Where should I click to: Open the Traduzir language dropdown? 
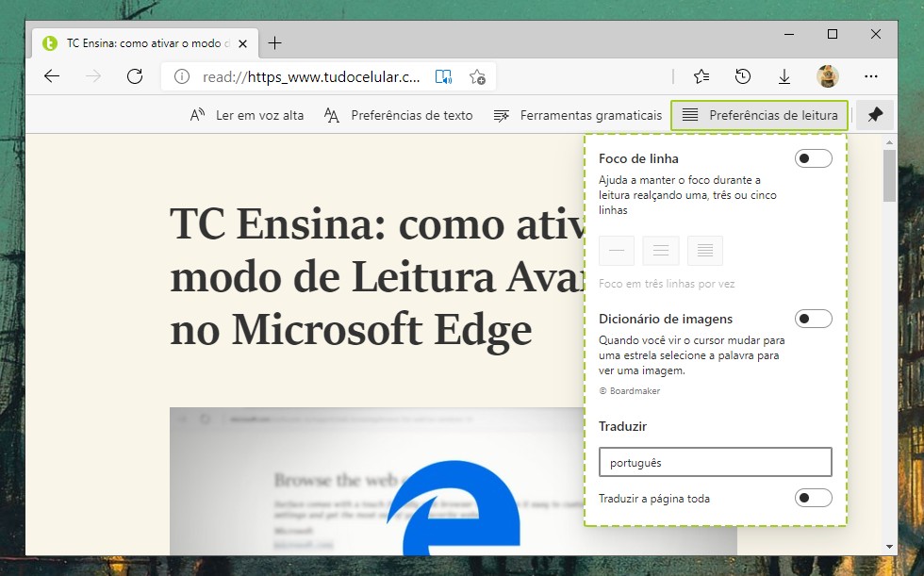[x=716, y=462]
